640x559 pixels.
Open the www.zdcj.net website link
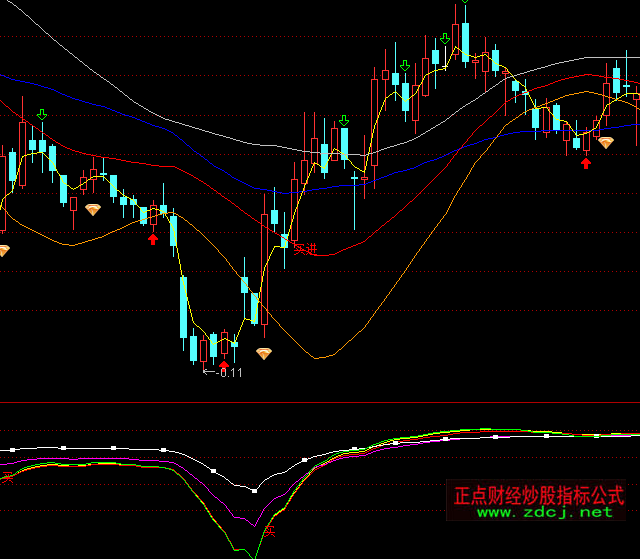coord(544,512)
